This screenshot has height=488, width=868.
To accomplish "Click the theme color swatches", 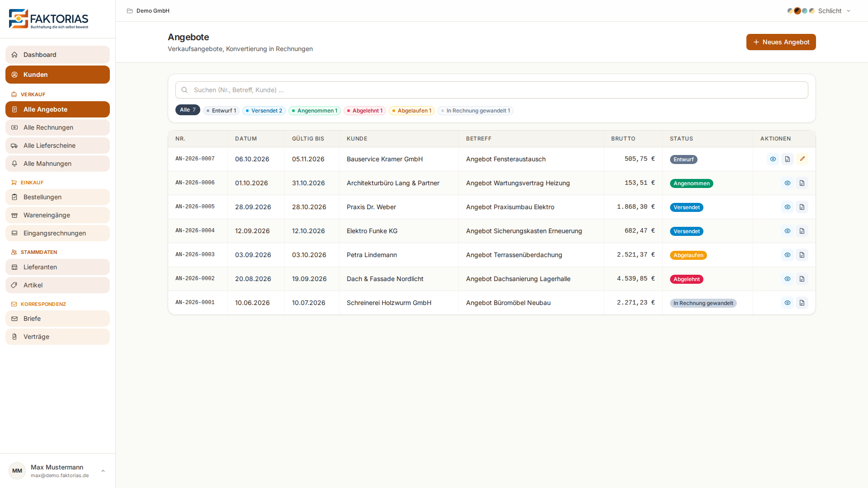I will [801, 11].
